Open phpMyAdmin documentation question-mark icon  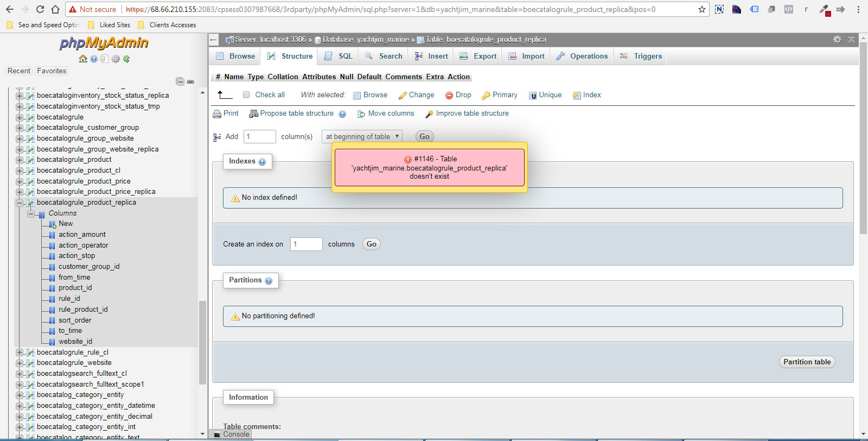pyautogui.click(x=94, y=59)
